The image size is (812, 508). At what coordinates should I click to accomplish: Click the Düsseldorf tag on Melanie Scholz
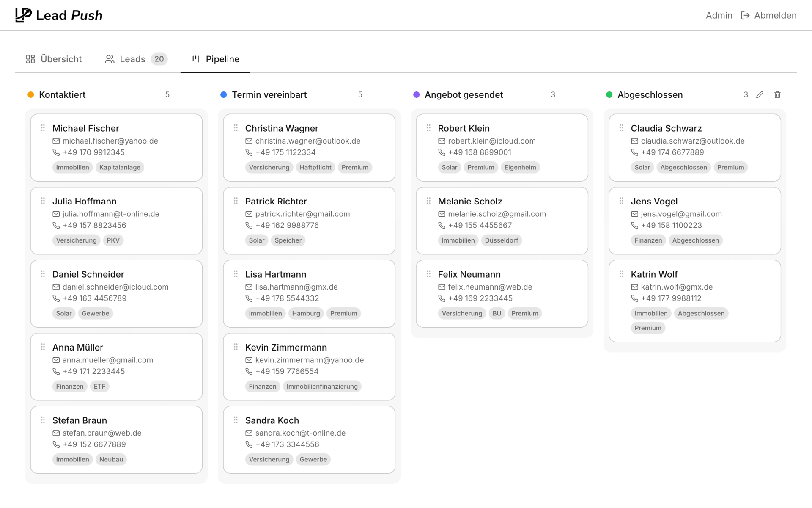coord(502,240)
